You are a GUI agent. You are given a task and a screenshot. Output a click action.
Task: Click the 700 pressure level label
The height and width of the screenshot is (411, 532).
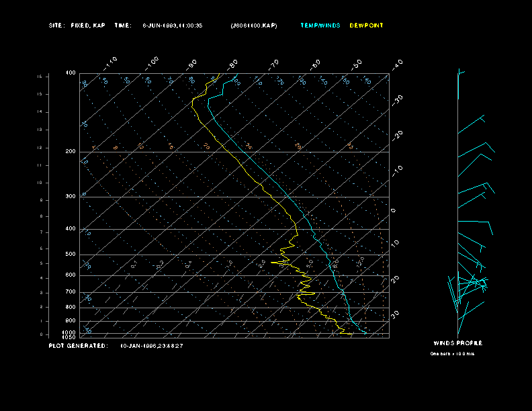pos(71,292)
